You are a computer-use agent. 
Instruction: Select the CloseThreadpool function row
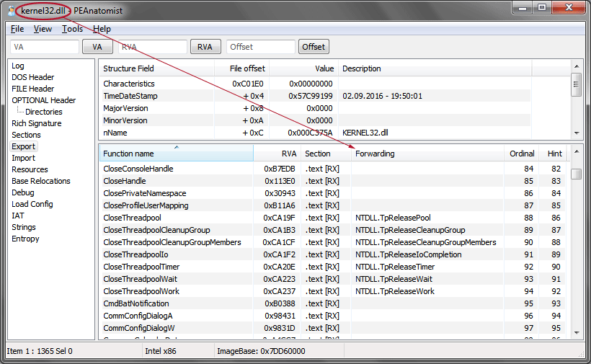pos(332,218)
